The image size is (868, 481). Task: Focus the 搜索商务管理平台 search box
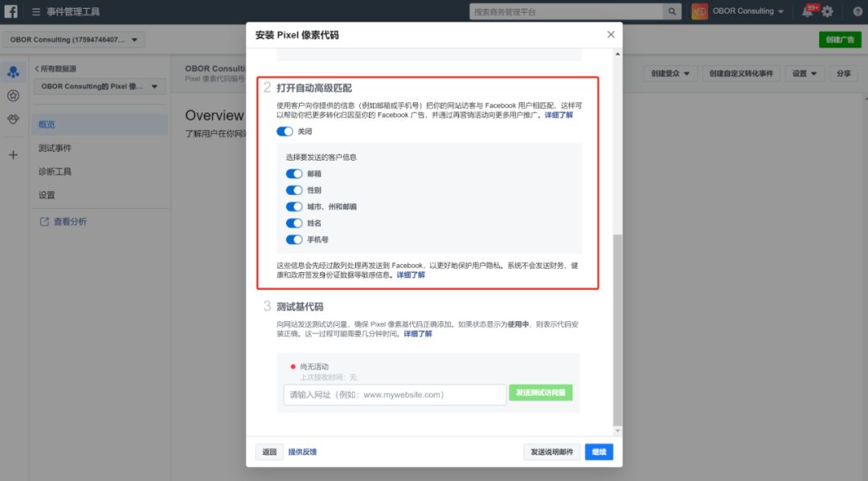[567, 11]
